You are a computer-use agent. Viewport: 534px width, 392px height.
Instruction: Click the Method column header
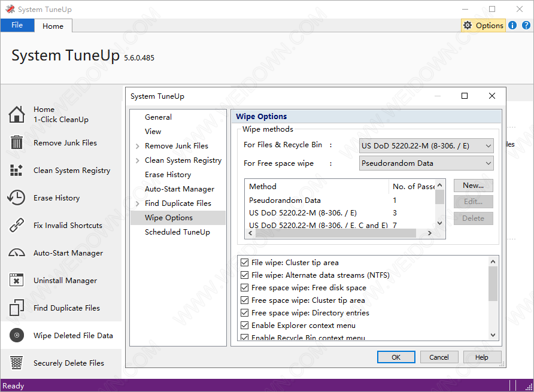[317, 186]
